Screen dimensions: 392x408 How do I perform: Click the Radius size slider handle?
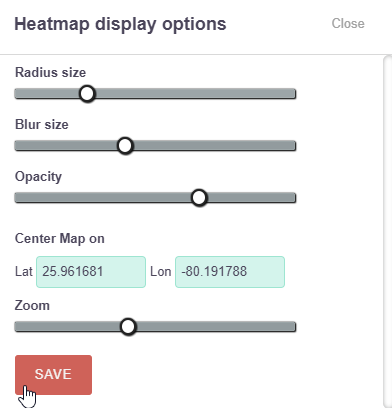click(x=87, y=94)
